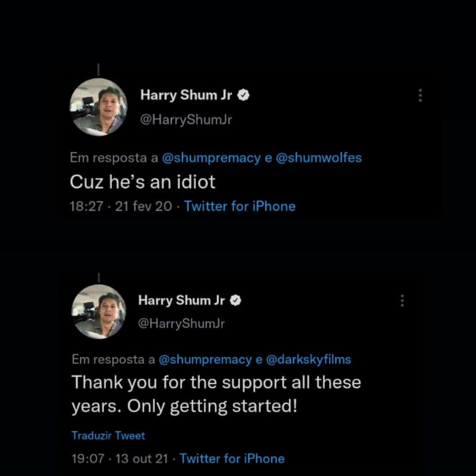Viewport: 476px width, 476px height.
Task: Click the 18:27 · 21 fev 20 timestamp
Action: 121,206
